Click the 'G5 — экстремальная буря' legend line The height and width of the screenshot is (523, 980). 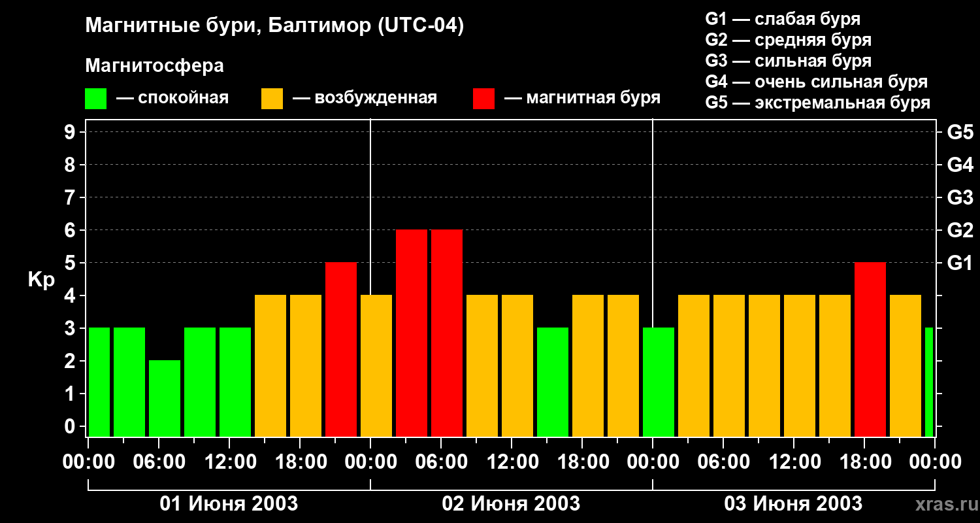pyautogui.click(x=817, y=103)
